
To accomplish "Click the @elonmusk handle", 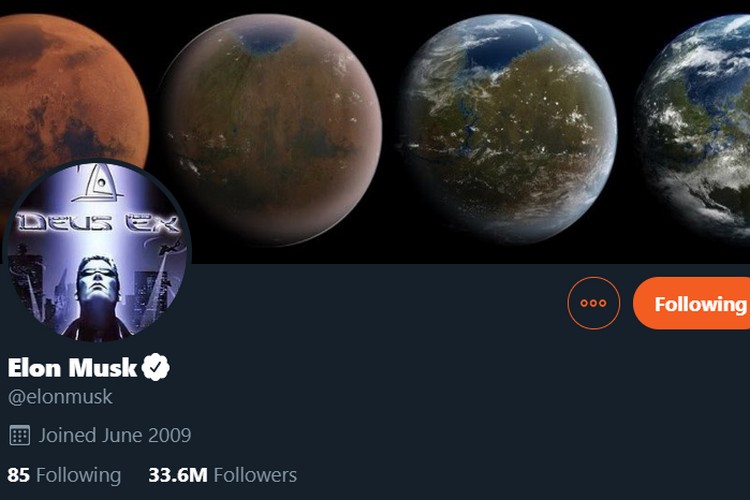I will pos(60,397).
